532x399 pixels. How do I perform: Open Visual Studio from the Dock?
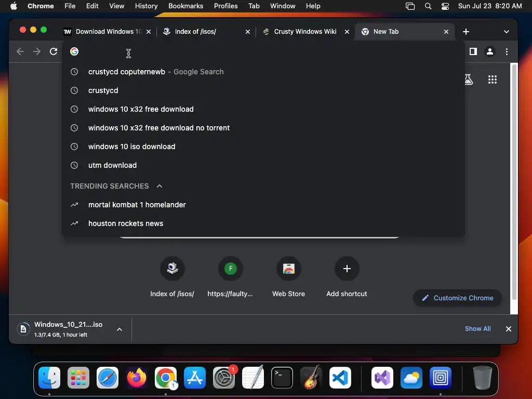pyautogui.click(x=382, y=378)
